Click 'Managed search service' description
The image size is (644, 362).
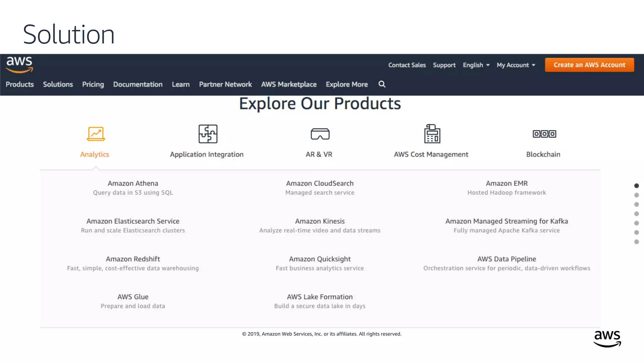point(320,193)
